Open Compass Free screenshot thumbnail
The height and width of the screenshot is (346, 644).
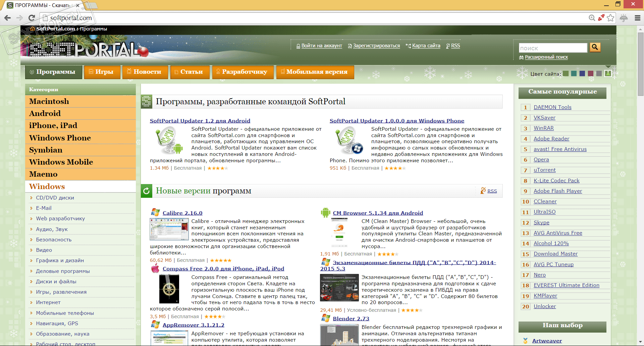click(x=169, y=289)
